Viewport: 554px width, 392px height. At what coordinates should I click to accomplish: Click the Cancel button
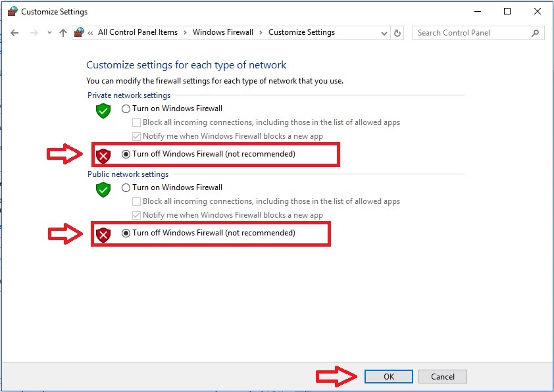pos(443,376)
